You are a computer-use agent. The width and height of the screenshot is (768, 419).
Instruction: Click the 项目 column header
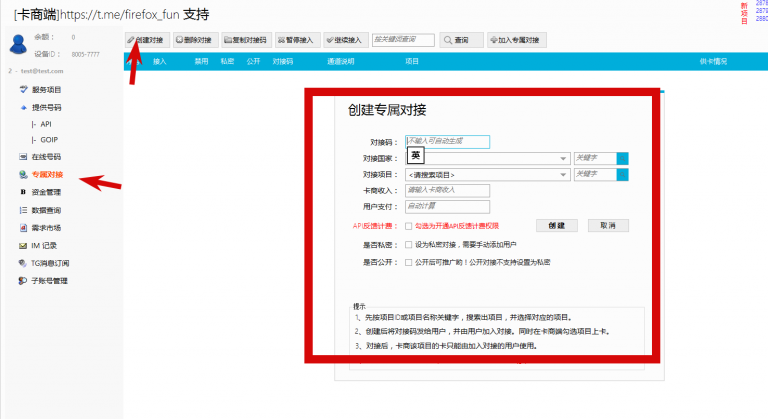coord(412,61)
